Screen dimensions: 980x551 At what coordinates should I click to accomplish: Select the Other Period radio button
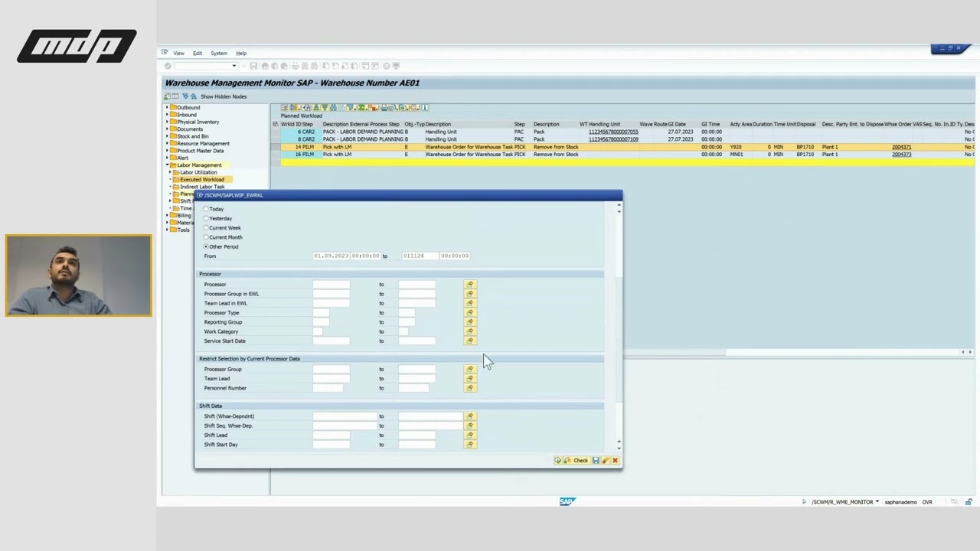click(206, 246)
